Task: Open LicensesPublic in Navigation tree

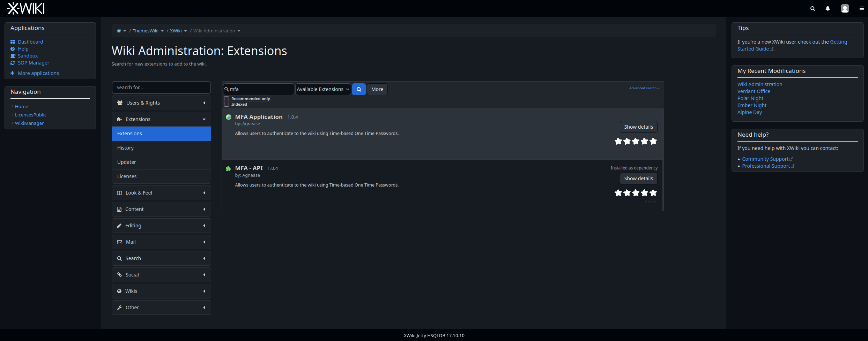Action: click(31, 115)
